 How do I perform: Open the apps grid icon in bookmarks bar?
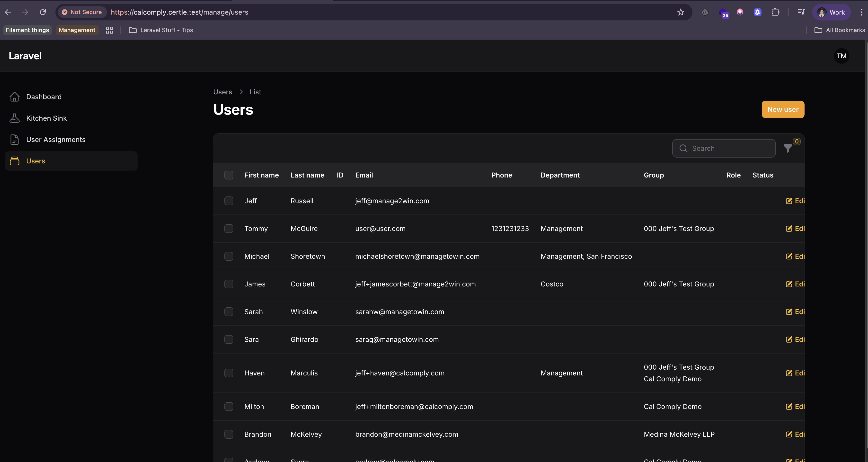click(109, 30)
